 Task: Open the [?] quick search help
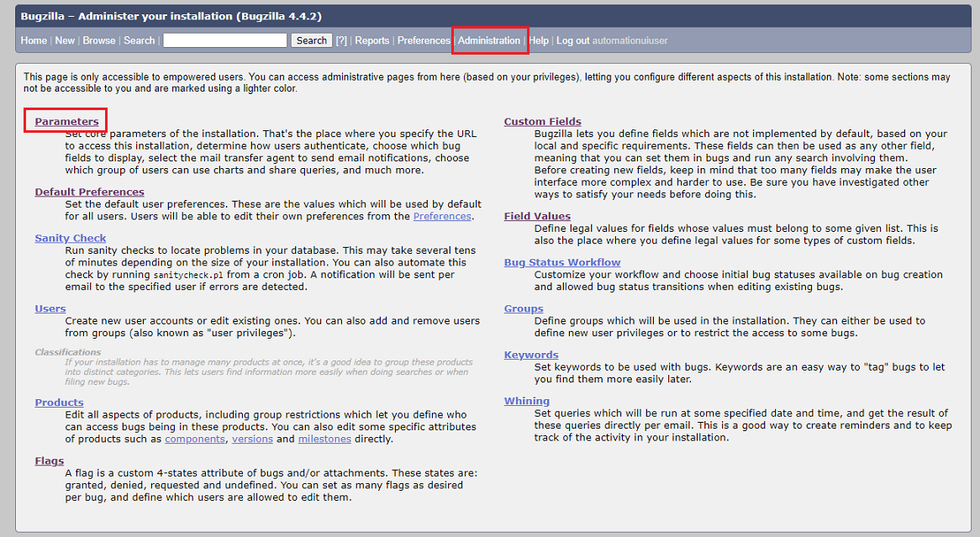pos(341,40)
